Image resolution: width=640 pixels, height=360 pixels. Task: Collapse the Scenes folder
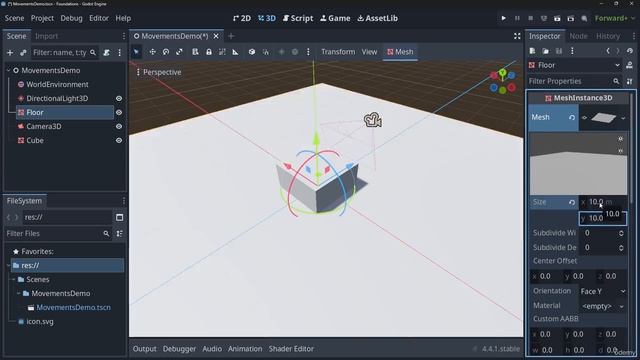tap(13, 280)
